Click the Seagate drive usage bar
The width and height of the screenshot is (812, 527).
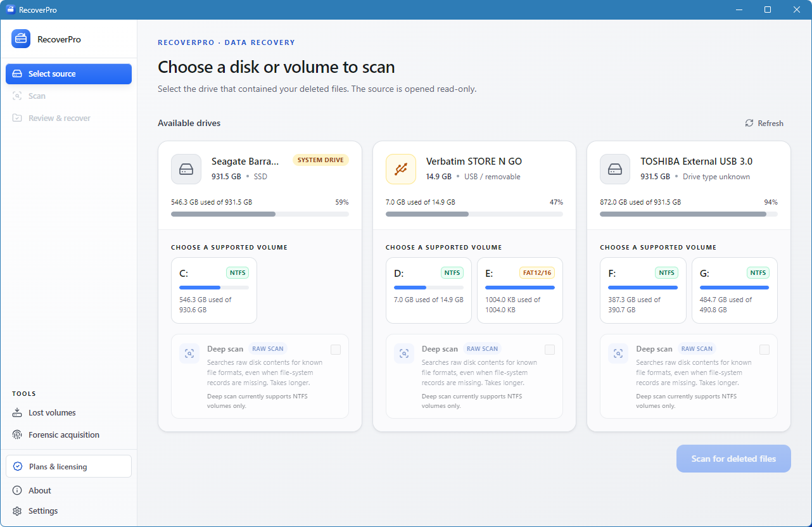coord(260,214)
